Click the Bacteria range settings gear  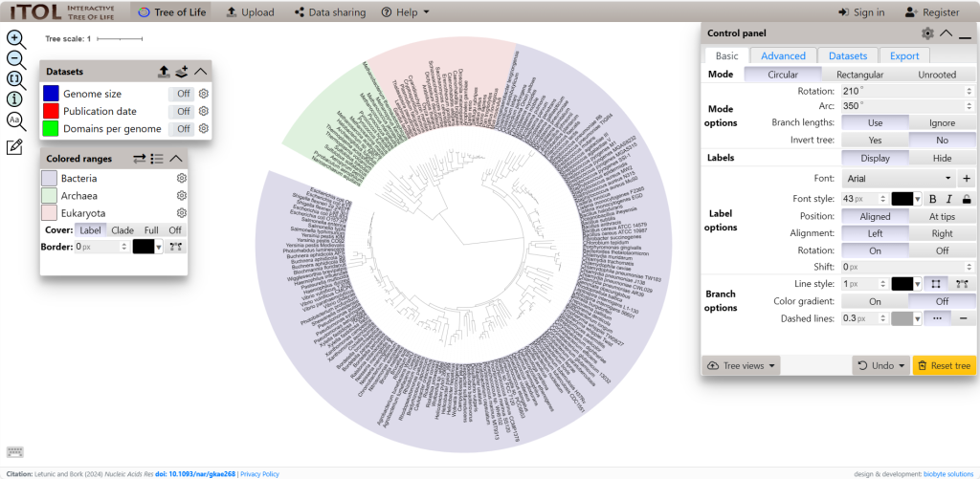(181, 179)
